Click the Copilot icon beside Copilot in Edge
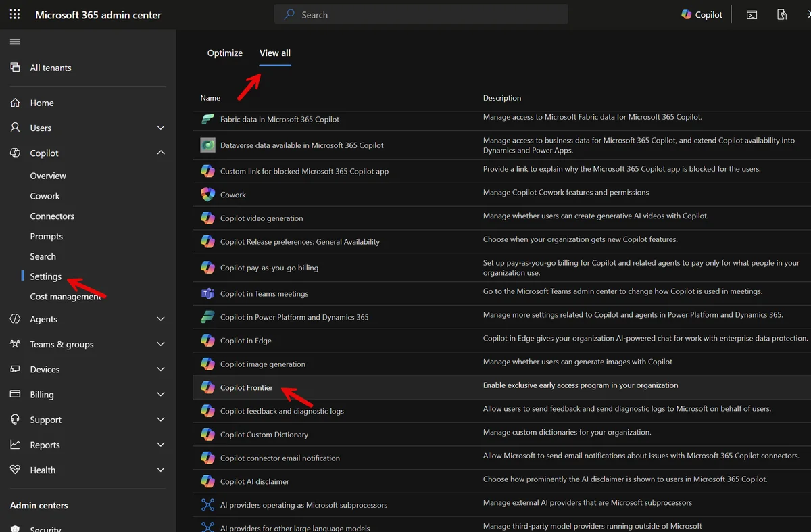This screenshot has height=532, width=811. [208, 341]
